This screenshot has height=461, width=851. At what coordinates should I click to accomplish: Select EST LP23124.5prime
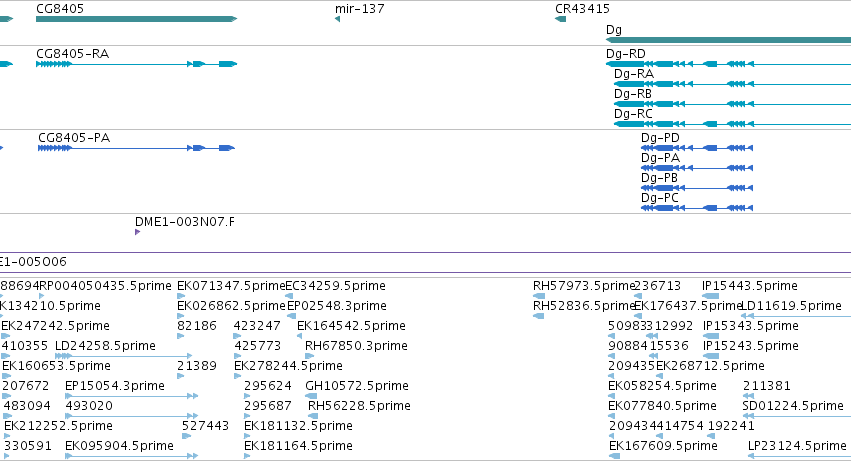797,447
